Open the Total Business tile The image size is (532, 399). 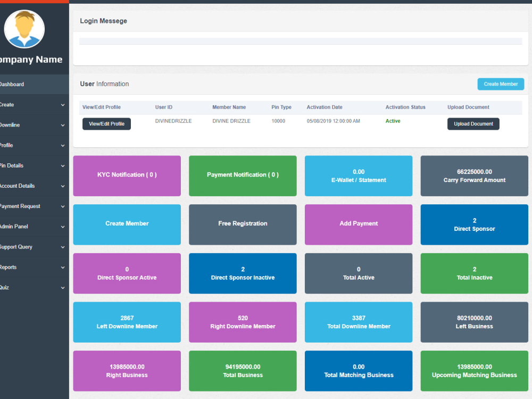point(243,371)
